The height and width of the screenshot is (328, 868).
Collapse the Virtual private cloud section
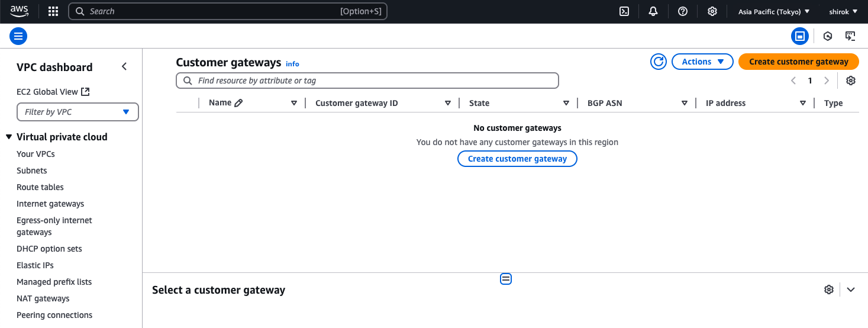pos(9,137)
